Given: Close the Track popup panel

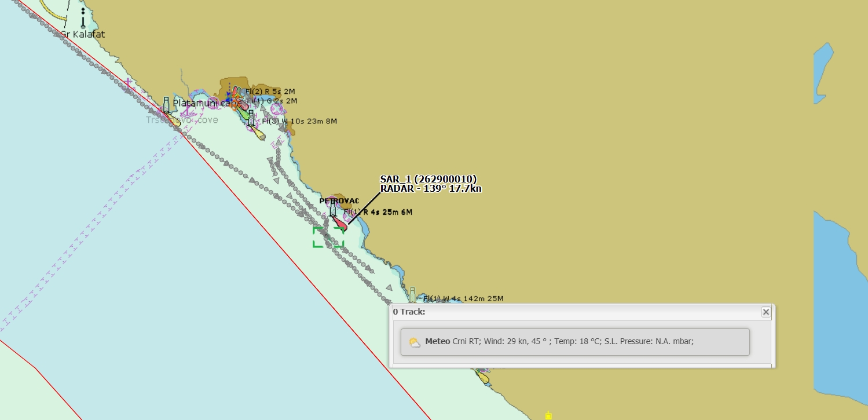Looking at the screenshot, I should (766, 312).
